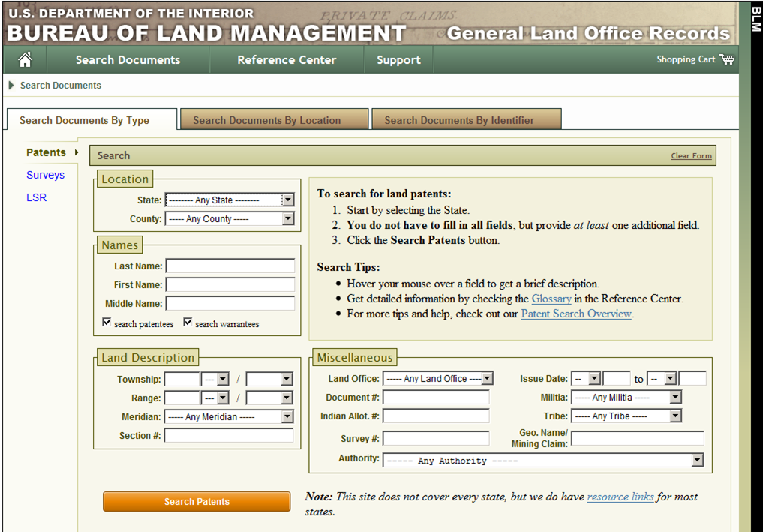Viewport: 763px width, 532px height.
Task: Select LSR in the side list
Action: pyautogui.click(x=37, y=197)
